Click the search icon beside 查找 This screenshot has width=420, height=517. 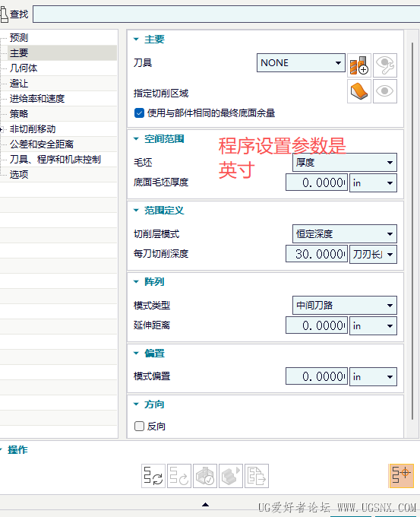click(x=4, y=14)
